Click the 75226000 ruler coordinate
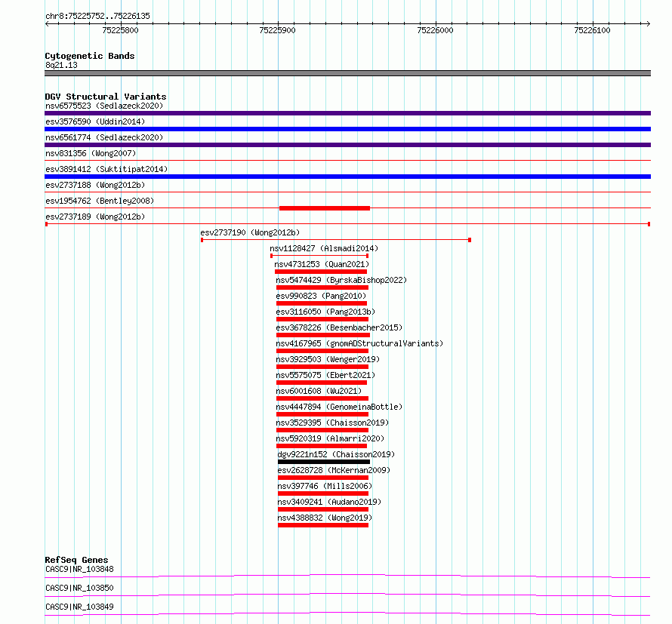The height and width of the screenshot is (624, 672). (x=435, y=30)
